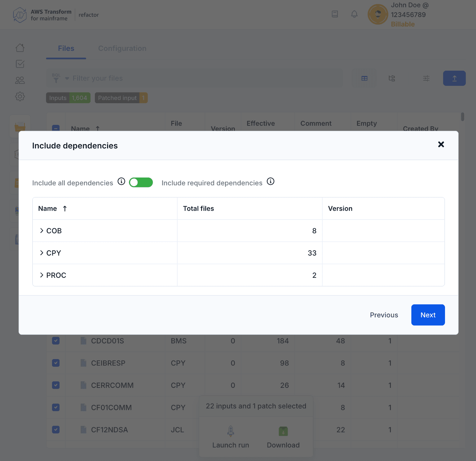Close the Include dependencies dialog
Viewport: 476px width, 461px height.
pos(441,144)
